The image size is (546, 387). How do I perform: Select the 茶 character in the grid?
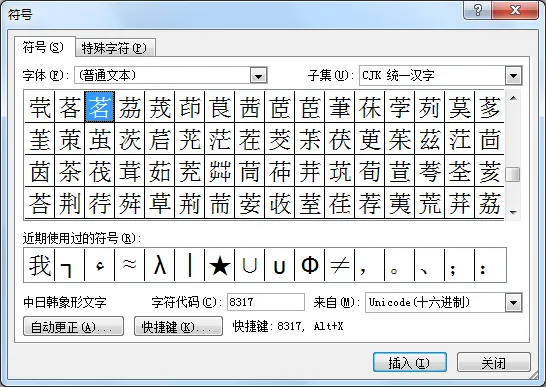tap(70, 171)
